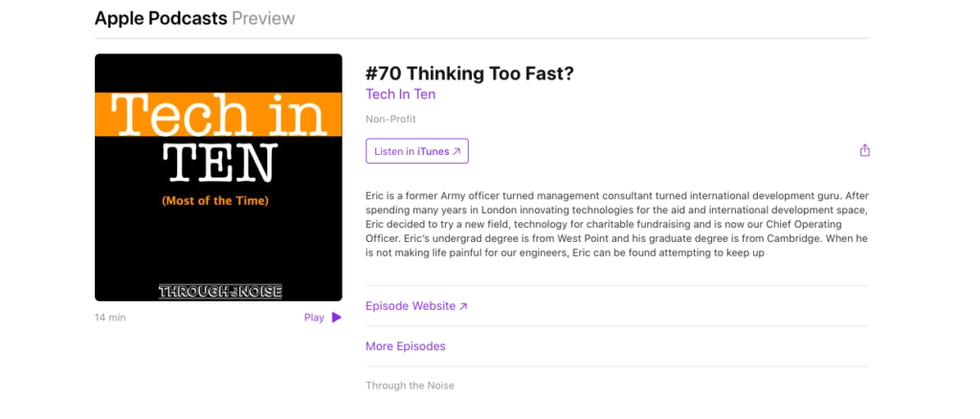Click the Most of the Time subtitle text

click(x=215, y=201)
